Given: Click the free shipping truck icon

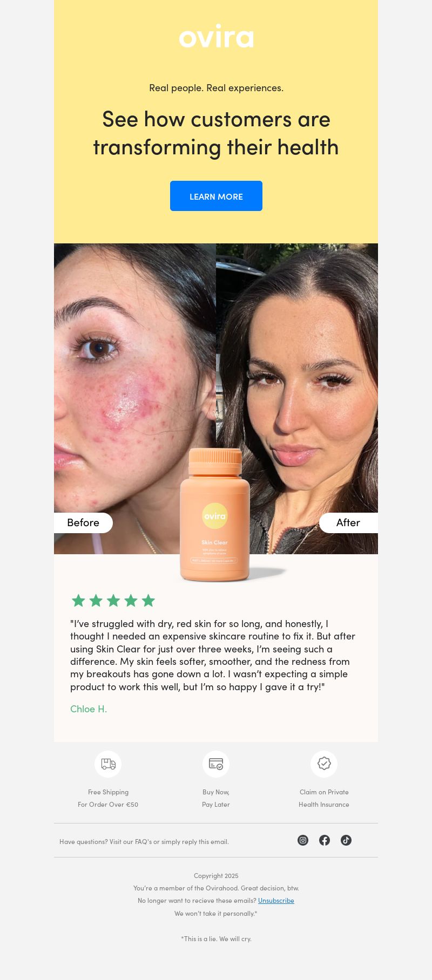Looking at the screenshot, I should 108,764.
